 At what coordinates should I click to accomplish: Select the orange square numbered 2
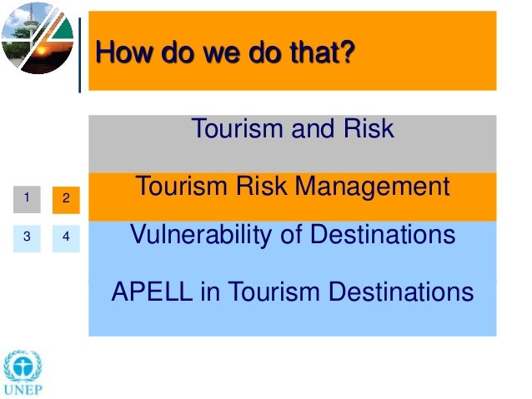(x=66, y=200)
